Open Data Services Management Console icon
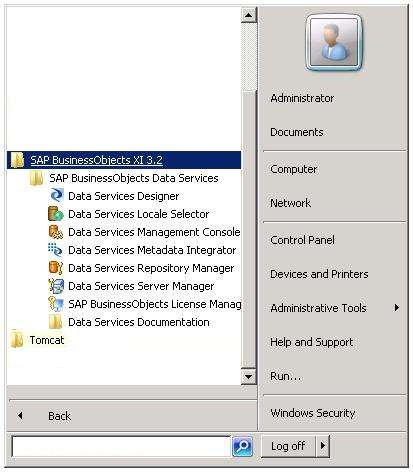Viewport: 413px width, 472px height. click(x=56, y=232)
